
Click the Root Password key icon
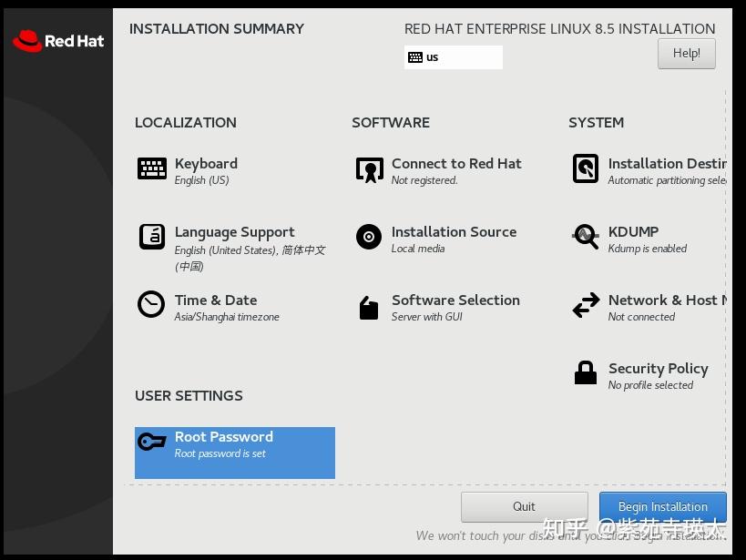[x=151, y=441]
